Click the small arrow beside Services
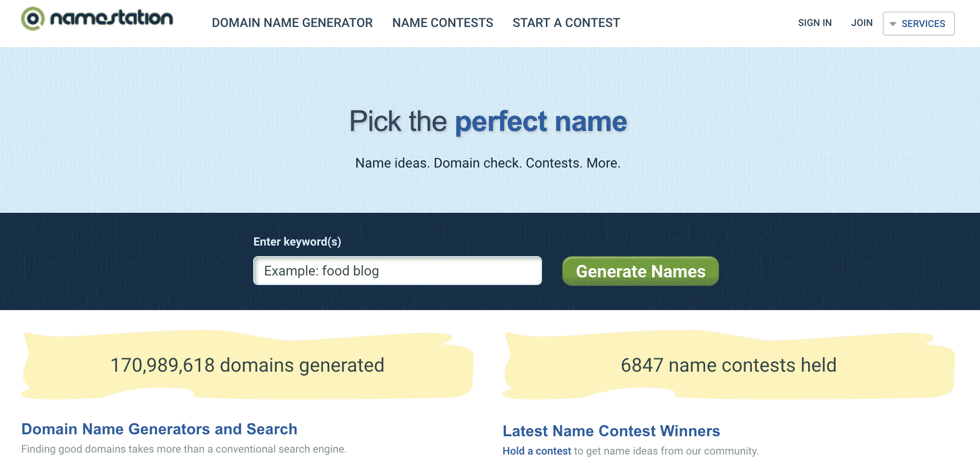 click(893, 24)
